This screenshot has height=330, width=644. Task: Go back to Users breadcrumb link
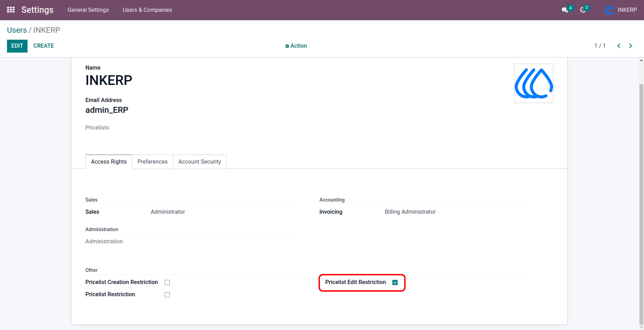17,30
